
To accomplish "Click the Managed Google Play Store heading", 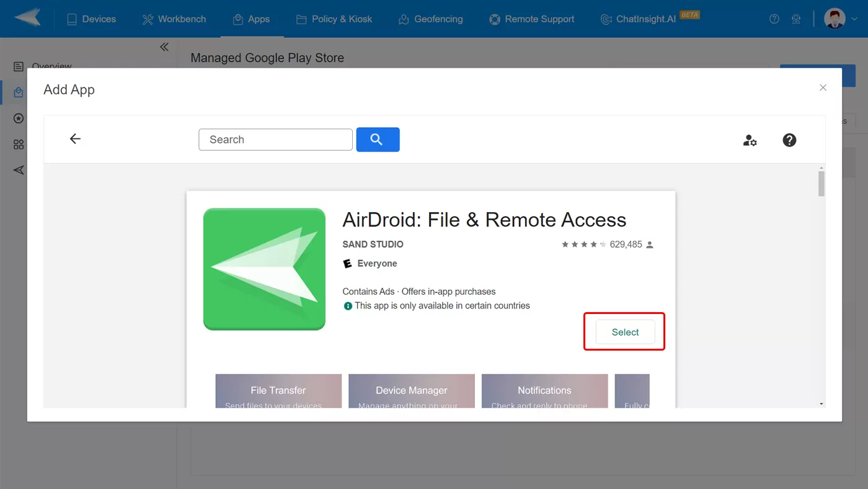I will 267,58.
